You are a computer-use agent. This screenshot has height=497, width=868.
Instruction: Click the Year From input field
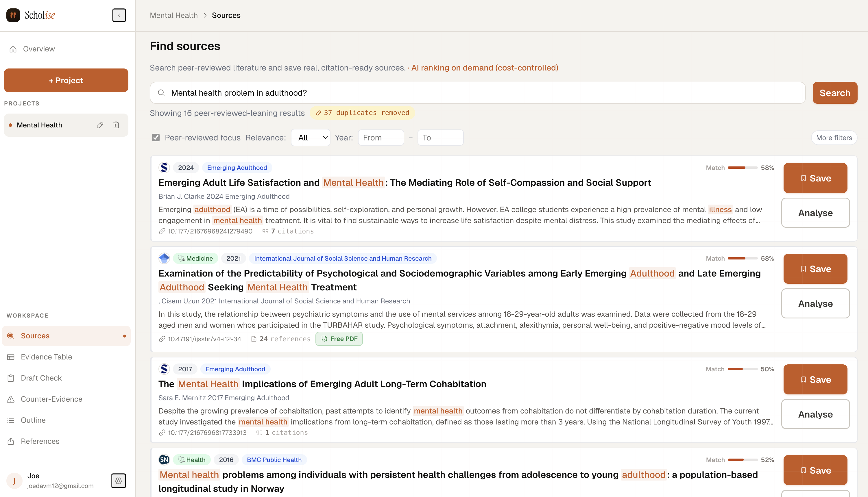tap(381, 138)
